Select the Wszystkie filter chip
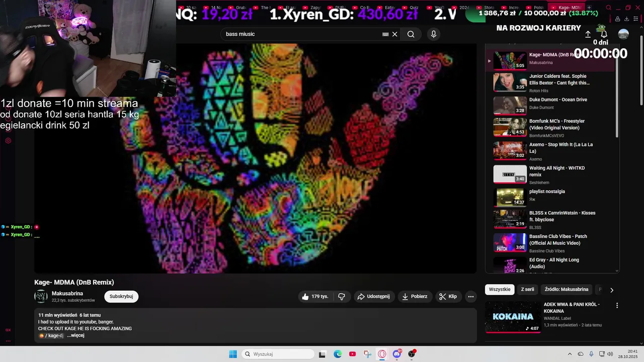Viewport: 644px width, 362px height. pos(500,290)
